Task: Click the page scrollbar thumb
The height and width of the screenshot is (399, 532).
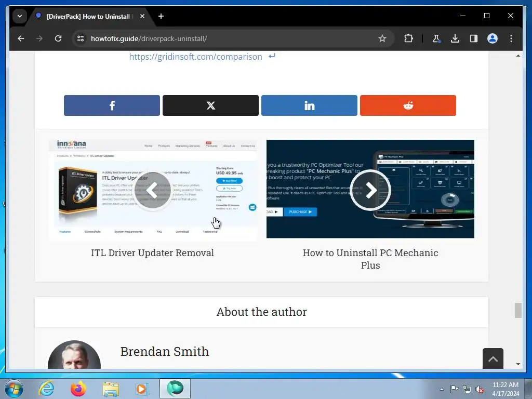Action: coord(518,310)
